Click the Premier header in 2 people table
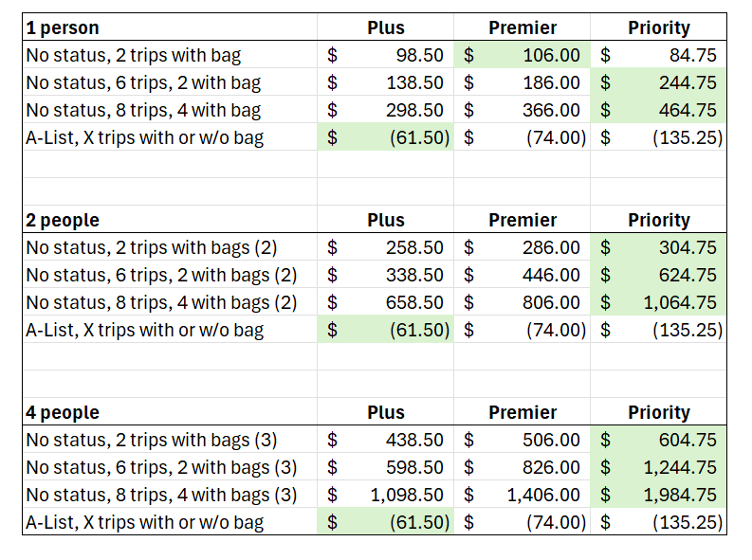The width and height of the screenshot is (752, 560). pos(522,220)
